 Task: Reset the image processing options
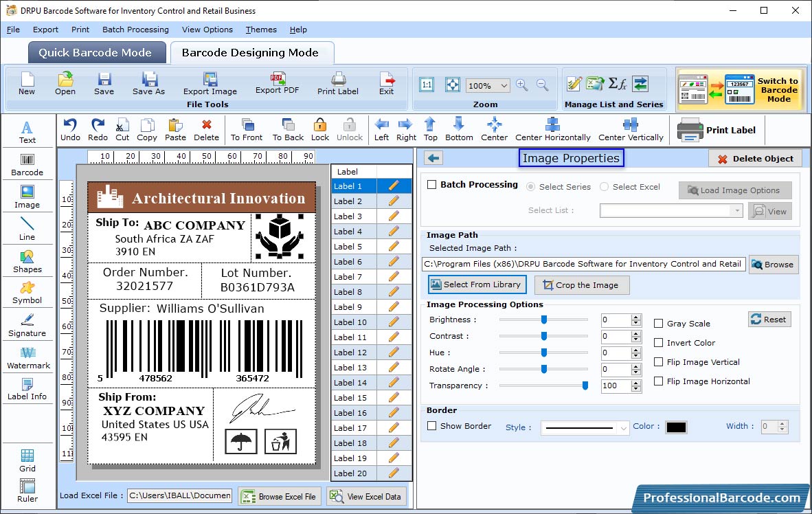(769, 319)
